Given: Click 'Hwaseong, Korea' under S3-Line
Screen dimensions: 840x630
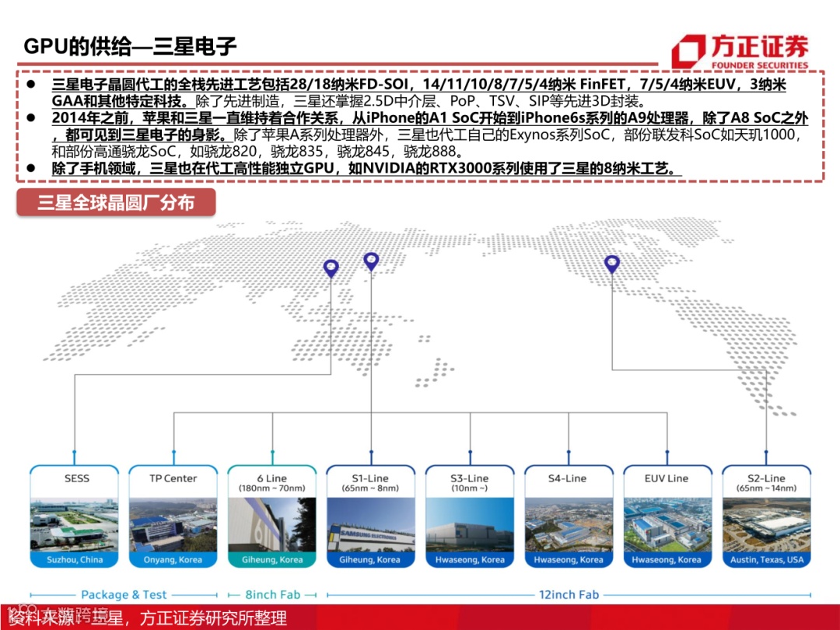Looking at the screenshot, I should (470, 560).
